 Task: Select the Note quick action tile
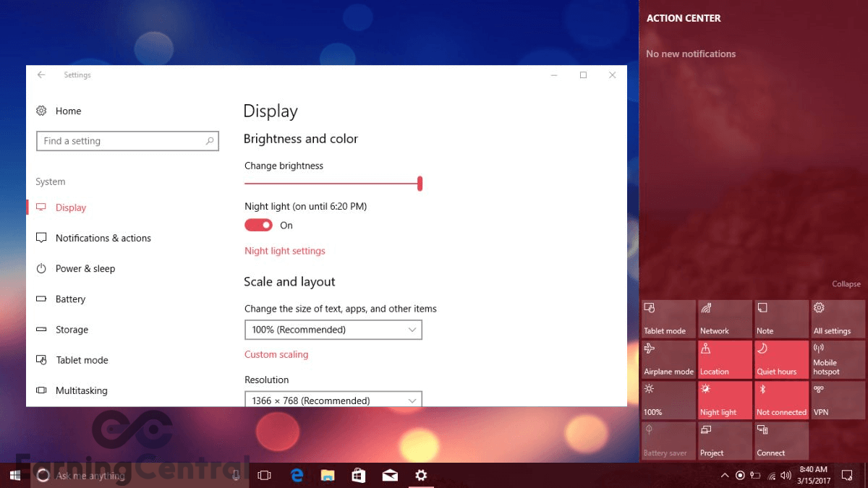click(x=781, y=319)
